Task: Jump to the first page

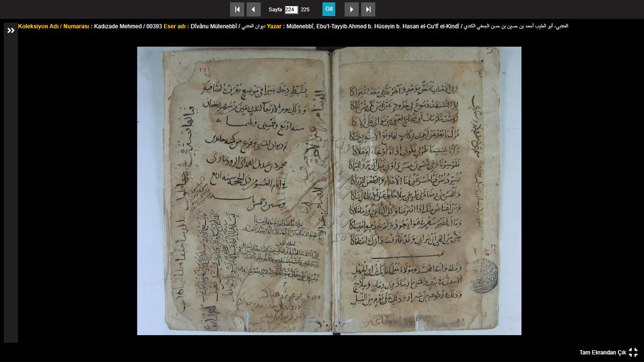Action: click(x=237, y=9)
